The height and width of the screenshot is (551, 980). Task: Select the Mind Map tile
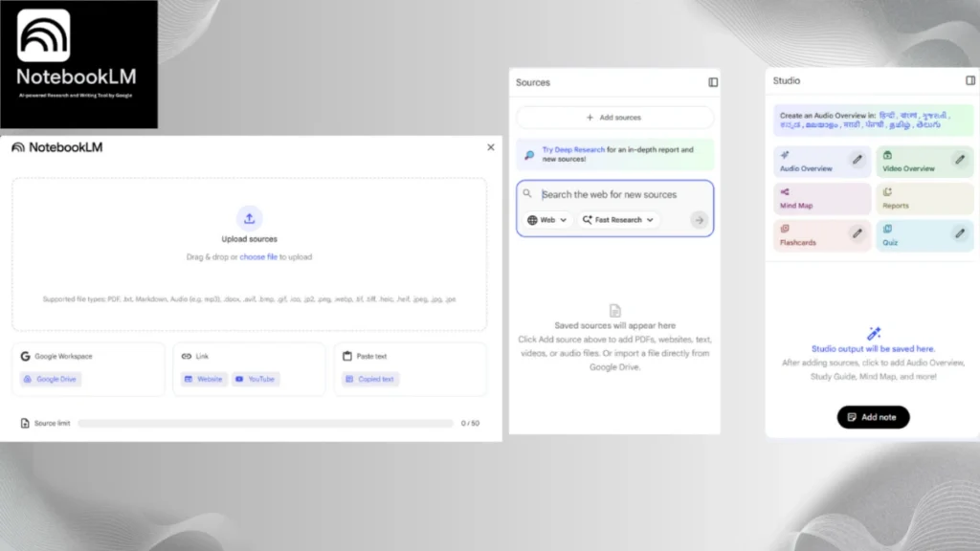click(x=820, y=199)
